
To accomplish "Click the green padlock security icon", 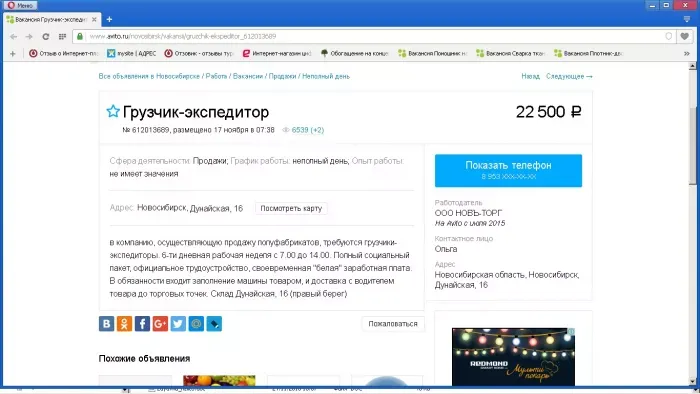I will pyautogui.click(x=80, y=36).
